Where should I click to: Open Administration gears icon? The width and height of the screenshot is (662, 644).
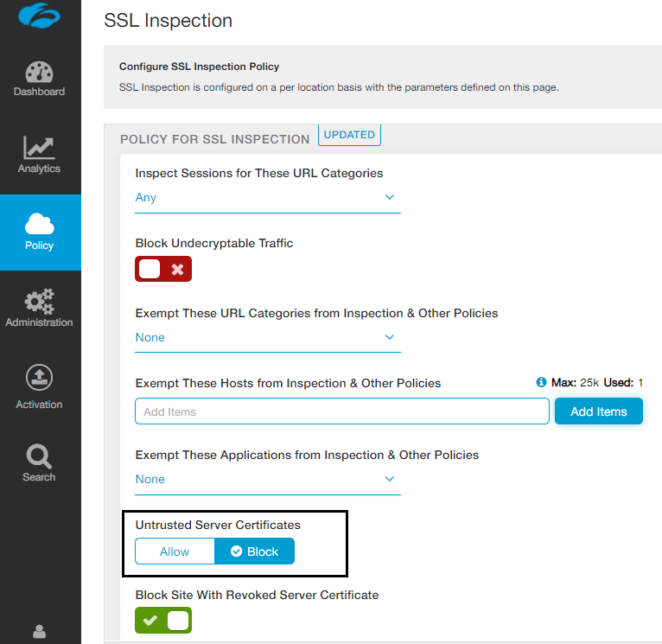(39, 301)
